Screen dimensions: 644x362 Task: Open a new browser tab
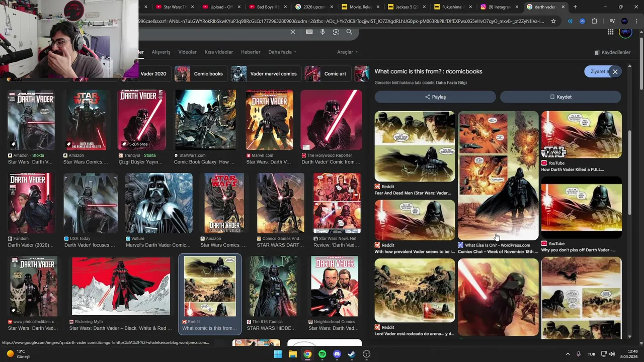(x=575, y=7)
